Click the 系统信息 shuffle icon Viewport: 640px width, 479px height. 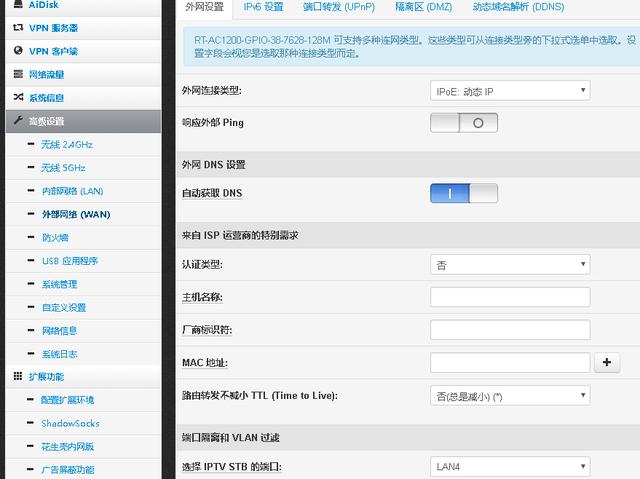pyautogui.click(x=18, y=97)
